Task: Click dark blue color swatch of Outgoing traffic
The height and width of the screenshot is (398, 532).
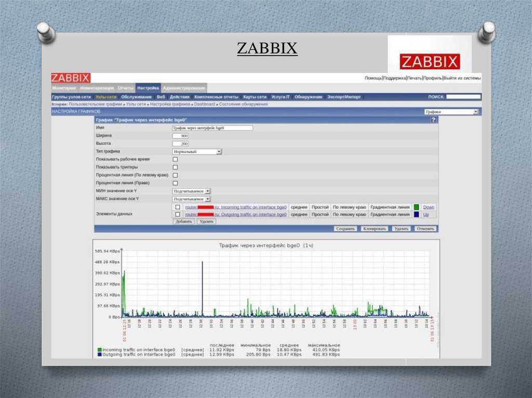Action: 416,215
